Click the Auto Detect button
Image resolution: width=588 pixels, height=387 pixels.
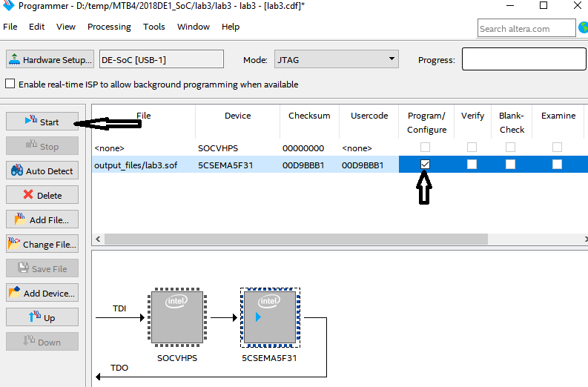[x=42, y=171]
